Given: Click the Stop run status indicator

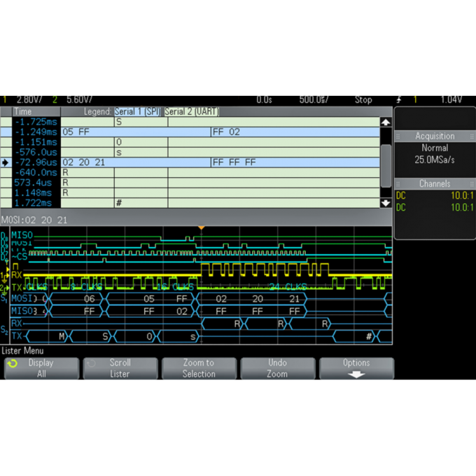Looking at the screenshot, I should coord(364,100).
